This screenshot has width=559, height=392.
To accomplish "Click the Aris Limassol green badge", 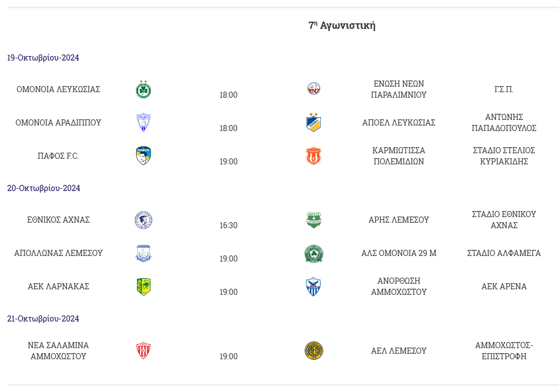I will 314,220.
